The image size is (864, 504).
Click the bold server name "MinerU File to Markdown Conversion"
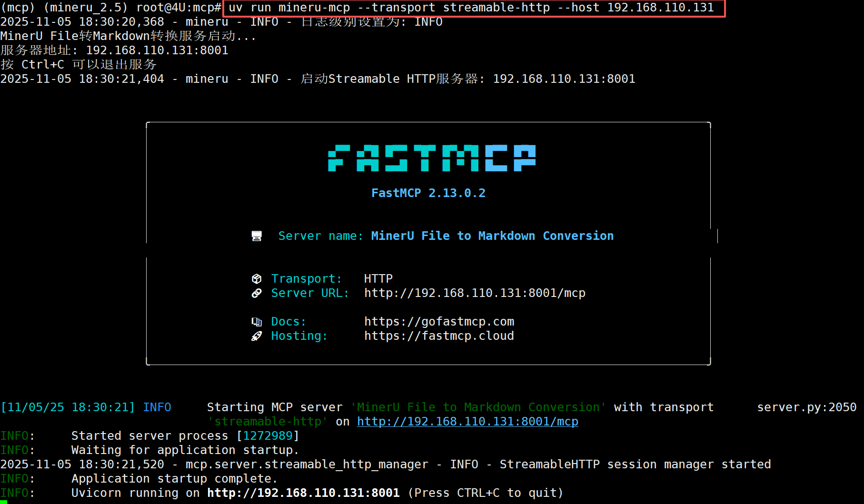(x=492, y=236)
